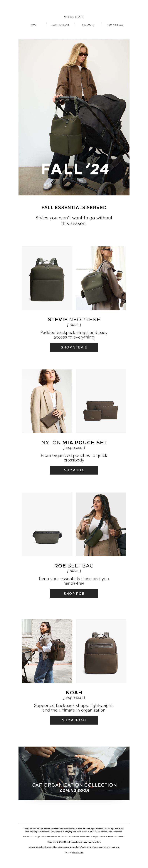The width and height of the screenshot is (148, 868).
Task: Open the MOST POPULAR navigation link
Action: pyautogui.click(x=60, y=25)
